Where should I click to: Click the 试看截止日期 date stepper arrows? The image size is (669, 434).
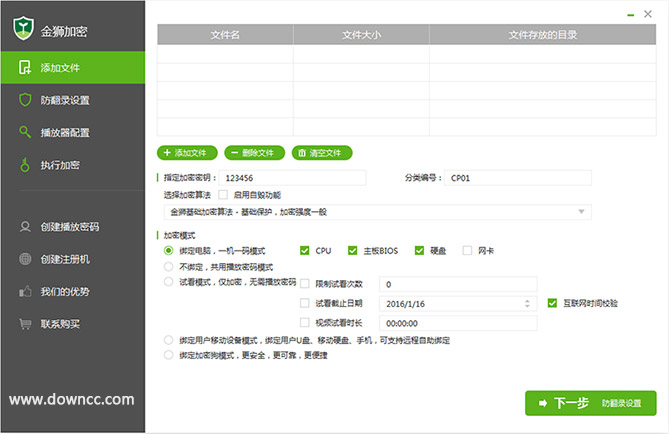click(x=530, y=302)
